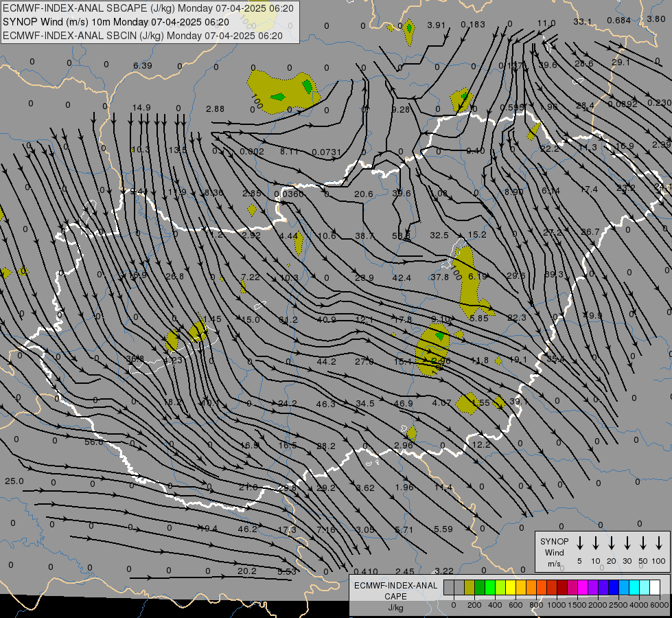
Task: Click the map value 32.5
Action: click(439, 235)
